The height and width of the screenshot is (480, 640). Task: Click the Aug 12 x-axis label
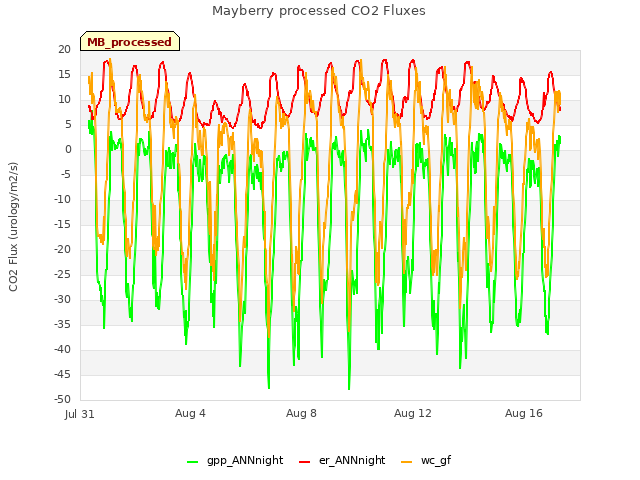413,413
